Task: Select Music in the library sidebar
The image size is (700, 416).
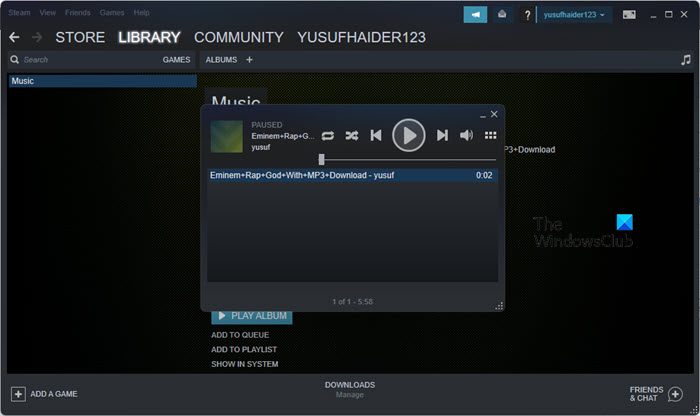Action: pyautogui.click(x=103, y=81)
